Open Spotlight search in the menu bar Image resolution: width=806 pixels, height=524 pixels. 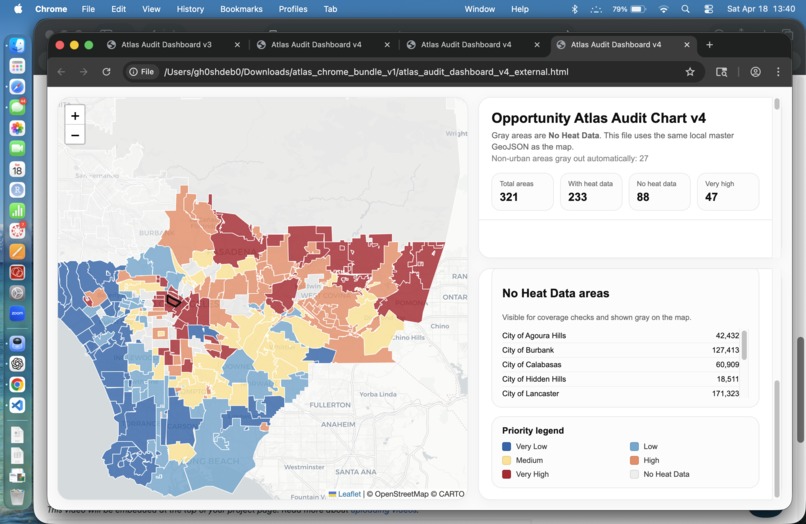click(x=685, y=9)
